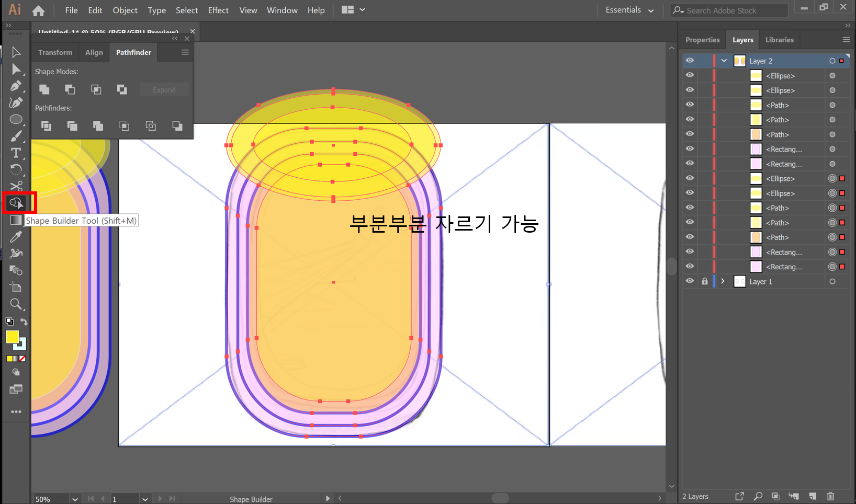
Task: Open arrange documents dropdown
Action: point(353,10)
